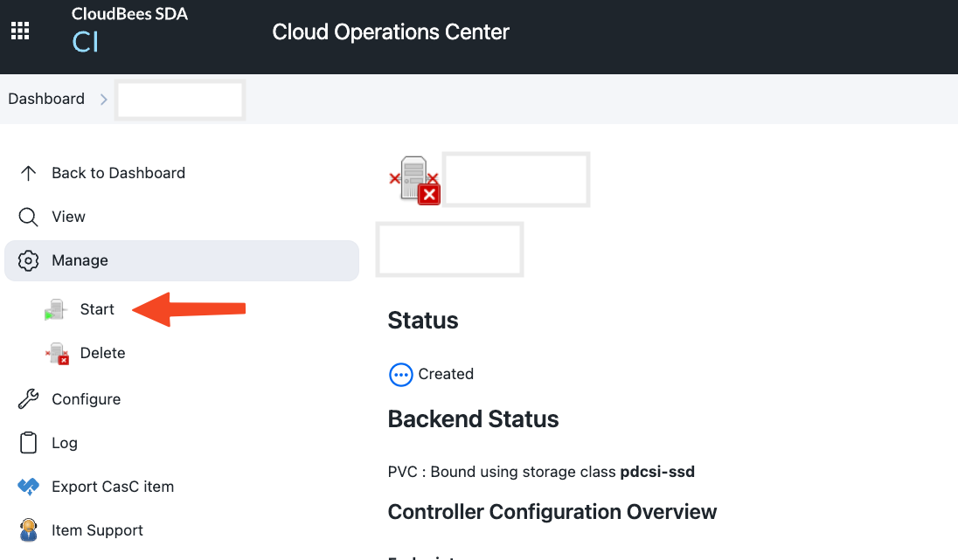Click the Status heading

pos(423,321)
